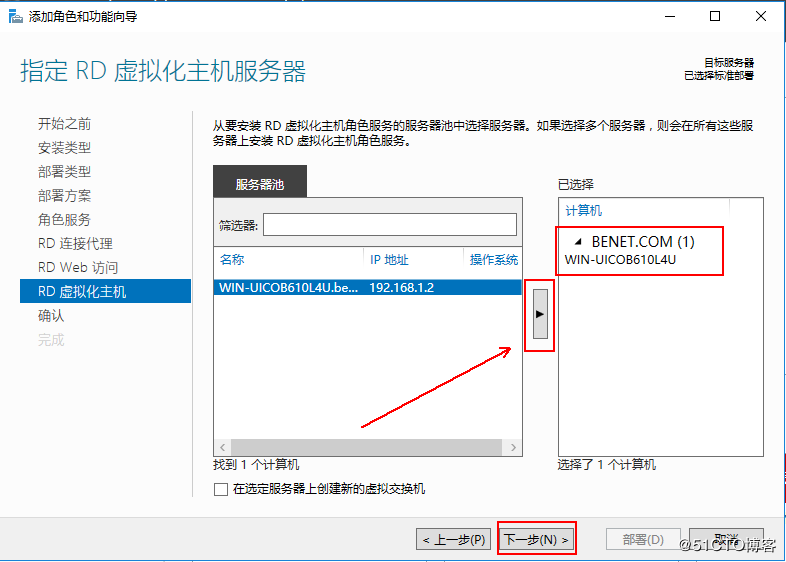Open the RD Web 访问 step

[x=78, y=268]
